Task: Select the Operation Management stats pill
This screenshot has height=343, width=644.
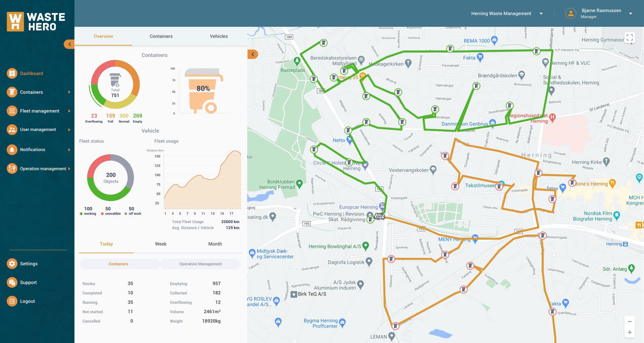Action: point(201,264)
